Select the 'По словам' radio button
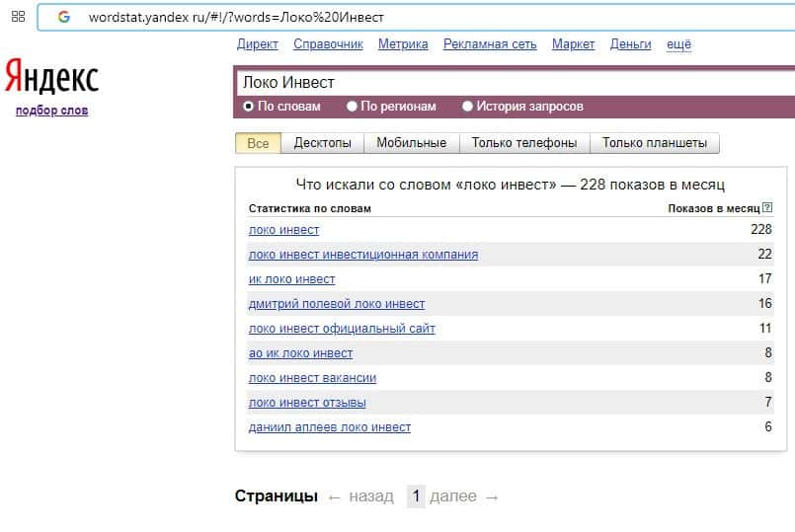This screenshot has width=795, height=532. click(249, 107)
